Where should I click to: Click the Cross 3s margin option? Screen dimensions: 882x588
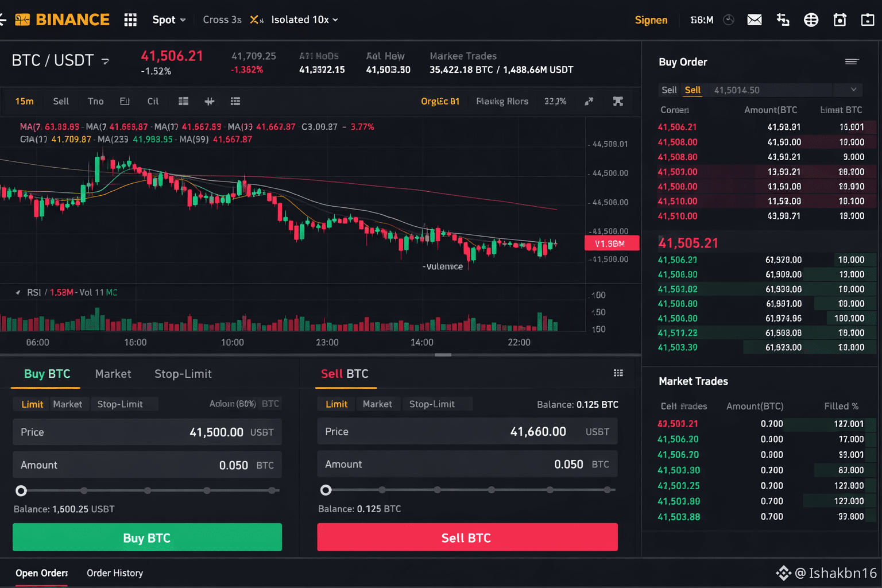(x=222, y=20)
